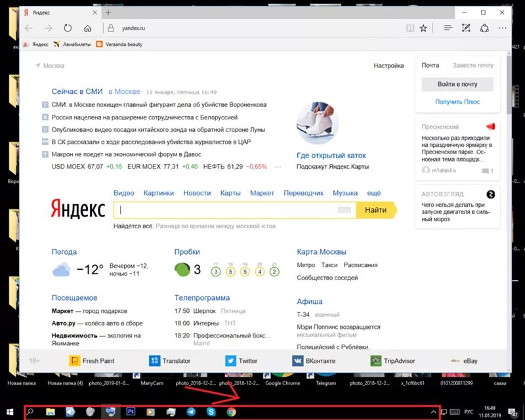525x420 pixels.
Task: Open the browser home page icon
Action: click(x=88, y=28)
